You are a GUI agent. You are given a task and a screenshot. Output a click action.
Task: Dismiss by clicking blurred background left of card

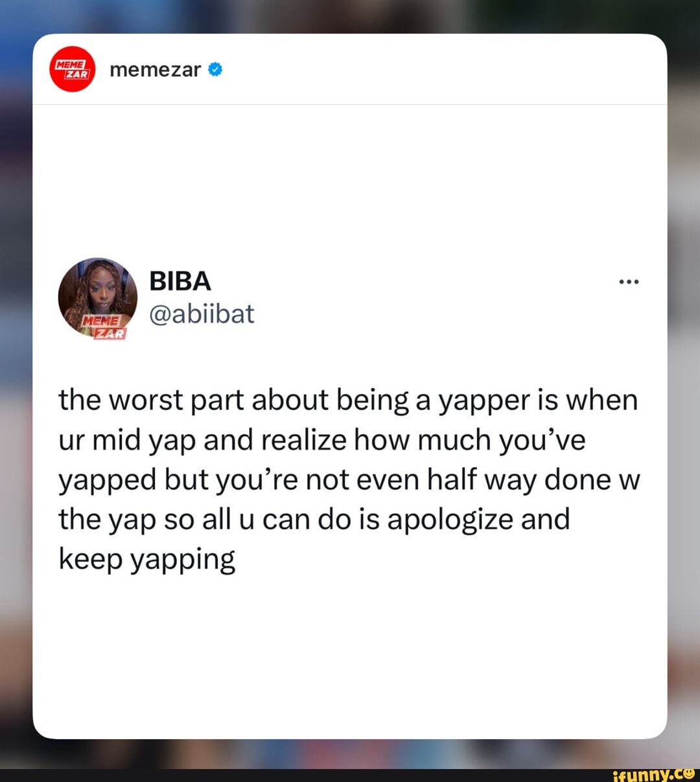coord(16,389)
